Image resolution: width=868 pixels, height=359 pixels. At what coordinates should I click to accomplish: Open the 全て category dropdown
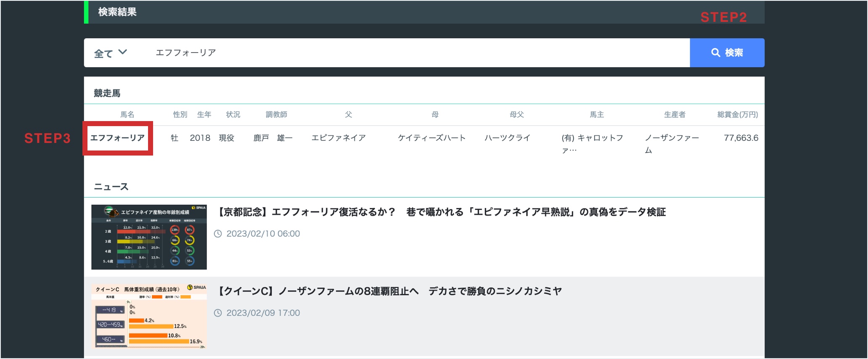point(110,53)
